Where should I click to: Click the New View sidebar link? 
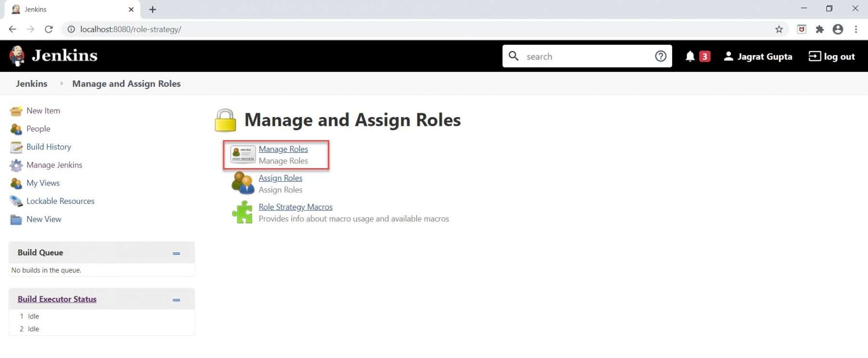[x=44, y=219]
